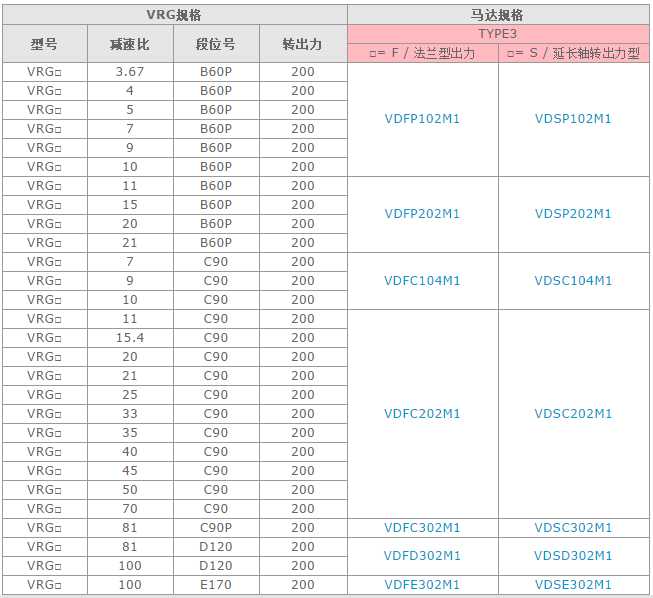
Task: Open the VDSC104M1 motor link
Action: click(x=573, y=281)
